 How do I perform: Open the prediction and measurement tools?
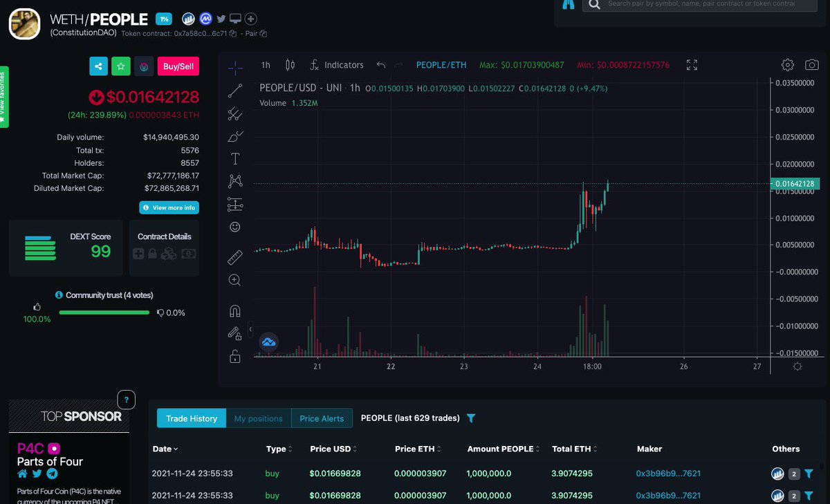pyautogui.click(x=235, y=205)
